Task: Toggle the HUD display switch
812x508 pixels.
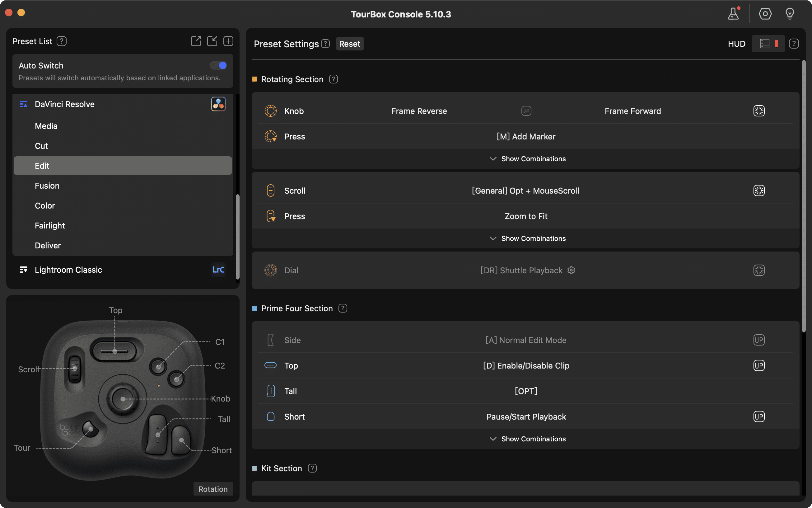Action: click(x=768, y=43)
